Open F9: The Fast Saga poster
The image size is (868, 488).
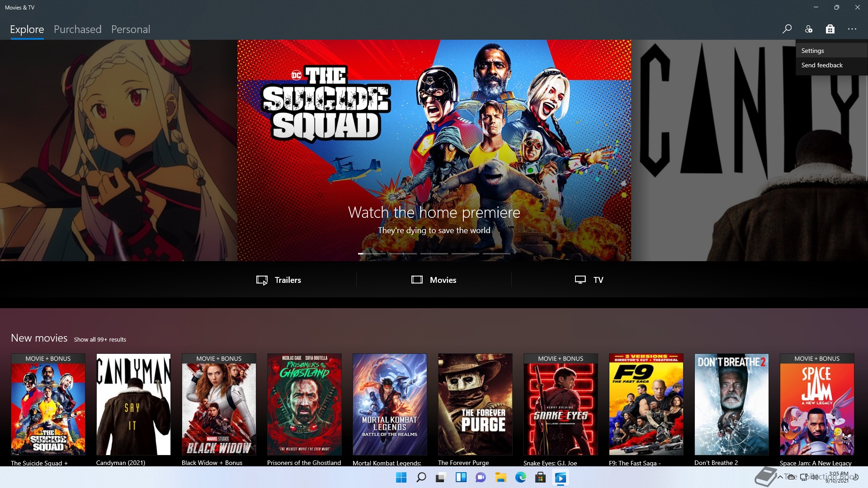click(646, 404)
